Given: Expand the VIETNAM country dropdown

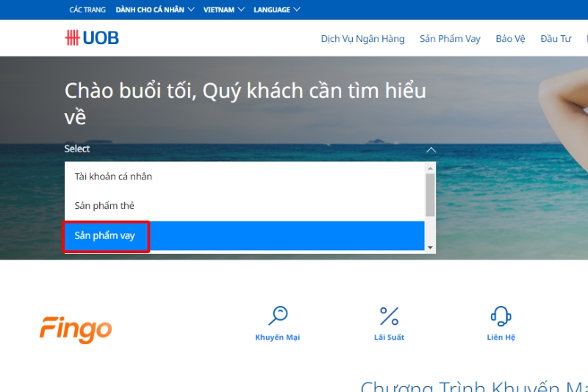Looking at the screenshot, I should click(224, 10).
